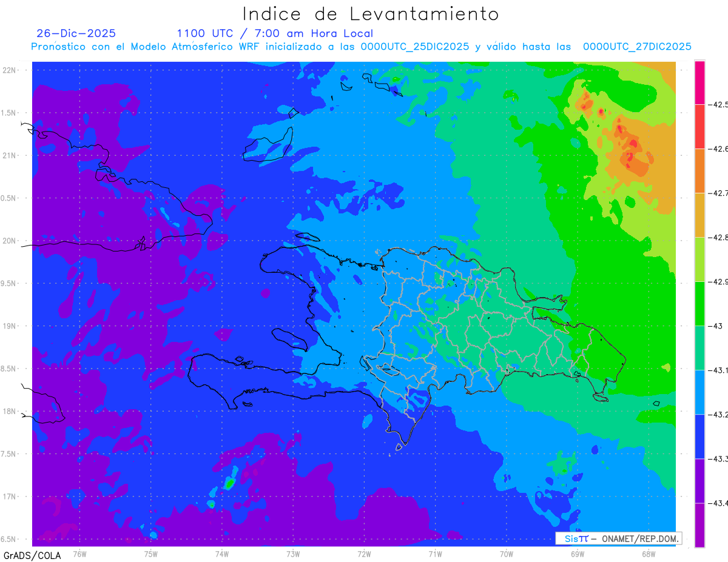
Task: Click the '73W' longitude label
Action: tap(293, 553)
